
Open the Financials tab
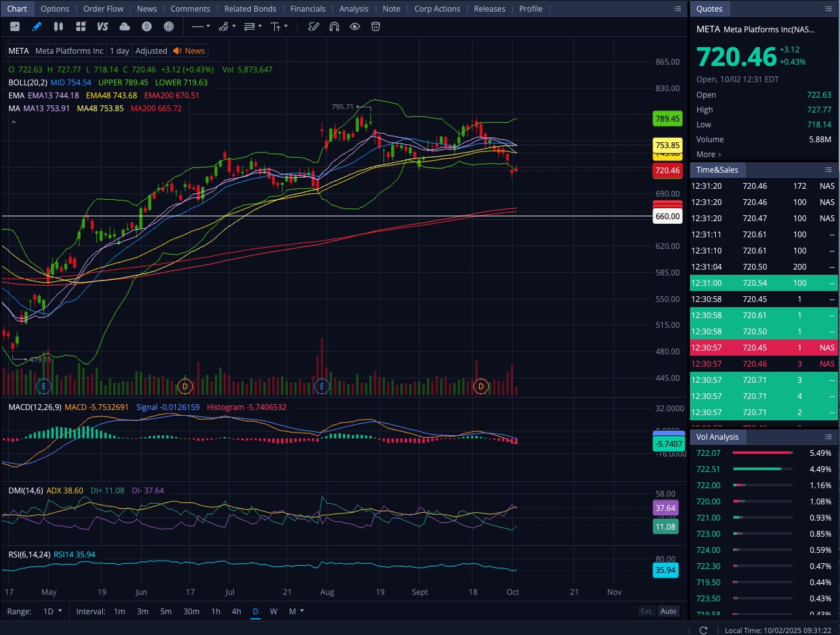pos(308,9)
